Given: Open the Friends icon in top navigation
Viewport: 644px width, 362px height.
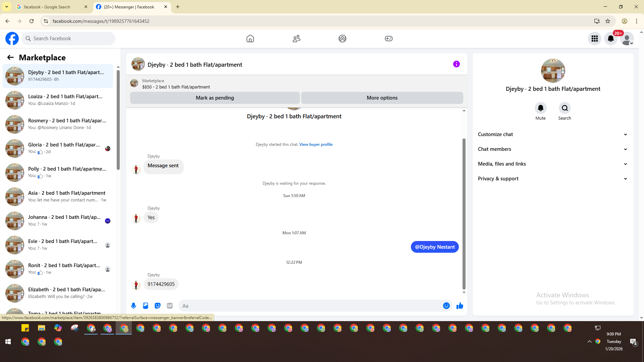Looking at the screenshot, I should point(297,39).
